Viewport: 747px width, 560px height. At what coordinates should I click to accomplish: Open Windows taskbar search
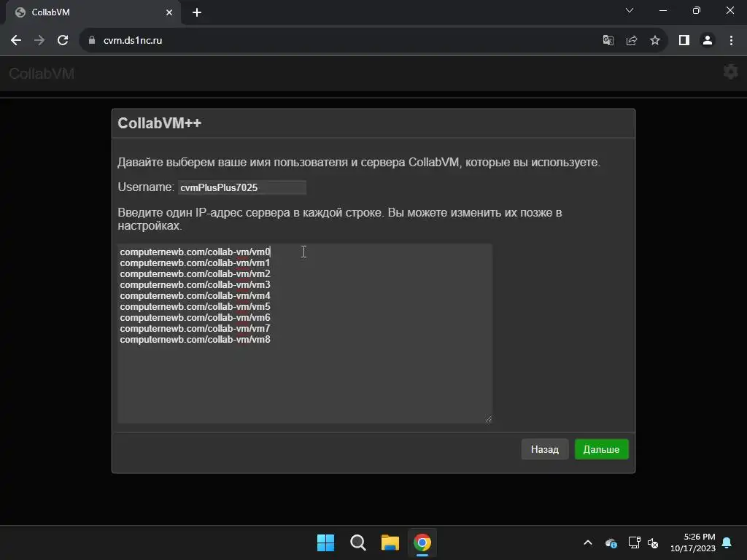coord(357,542)
